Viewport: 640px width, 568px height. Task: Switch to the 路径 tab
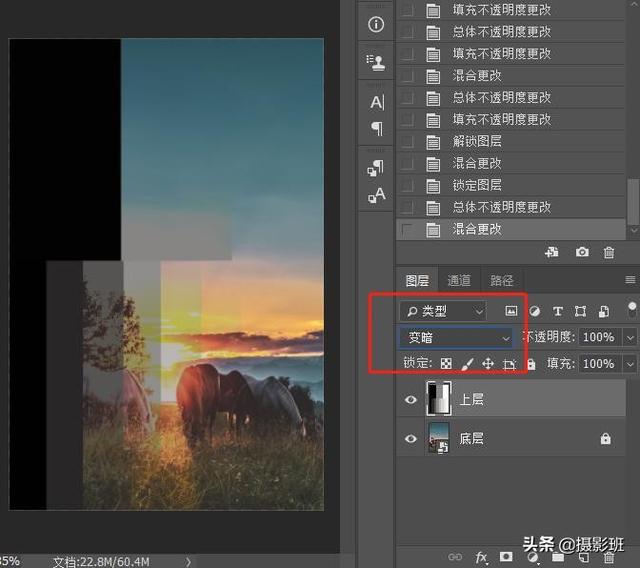point(502,281)
